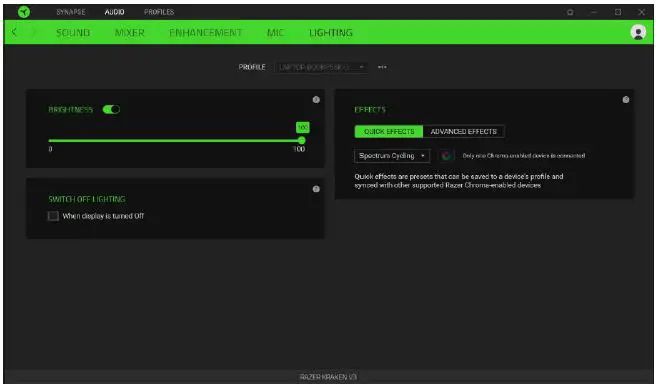Switch to Advanced Effects

[464, 132]
